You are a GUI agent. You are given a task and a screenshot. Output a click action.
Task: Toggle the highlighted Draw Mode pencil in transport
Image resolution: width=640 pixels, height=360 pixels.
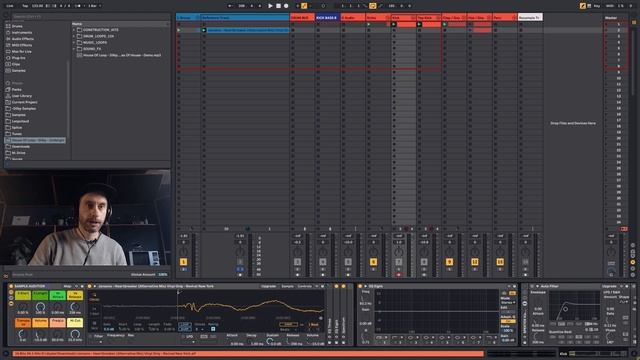click(304, 6)
